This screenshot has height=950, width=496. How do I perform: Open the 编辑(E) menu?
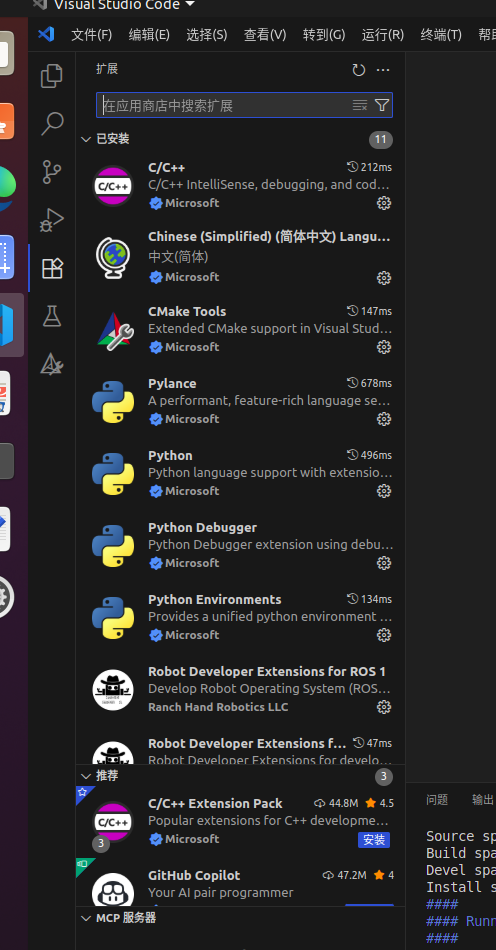(149, 35)
